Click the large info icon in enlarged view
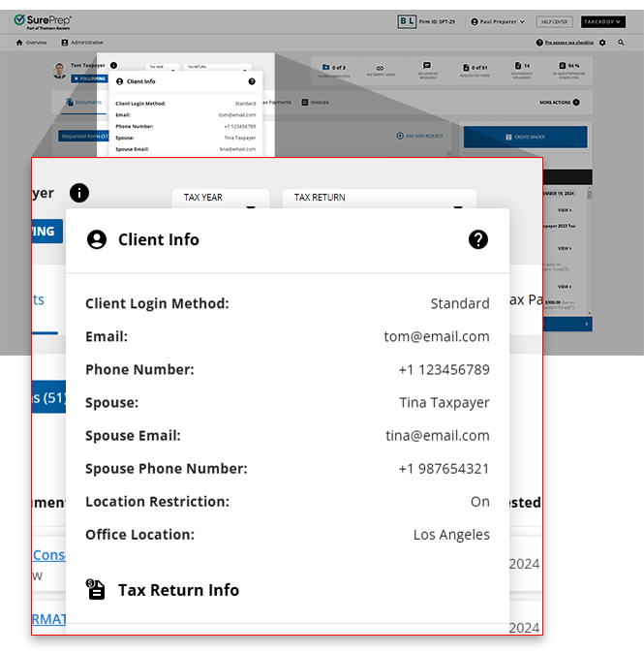 point(79,193)
